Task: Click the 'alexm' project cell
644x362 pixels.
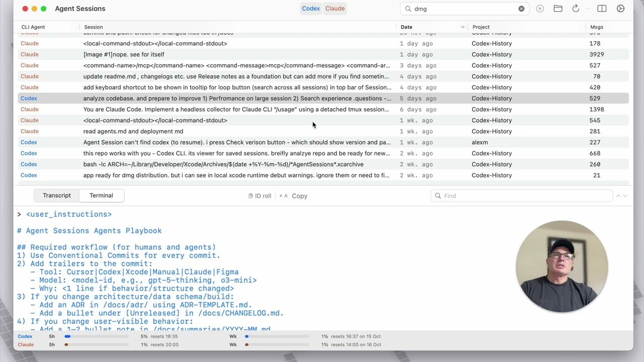Action: [479, 142]
